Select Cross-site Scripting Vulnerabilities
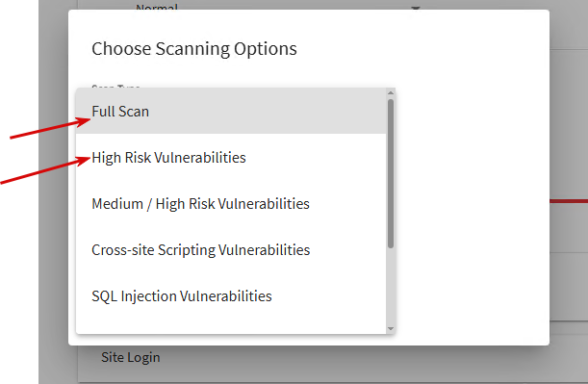The height and width of the screenshot is (384, 588). coord(231,250)
